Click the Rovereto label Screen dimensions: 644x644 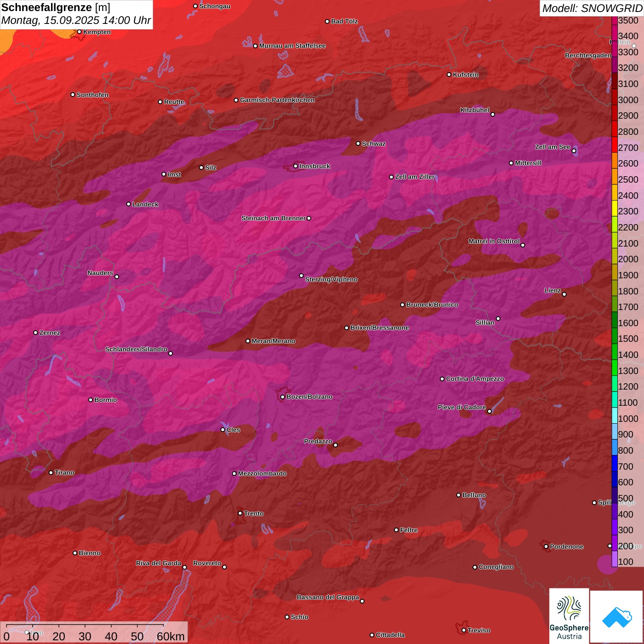tap(207, 563)
